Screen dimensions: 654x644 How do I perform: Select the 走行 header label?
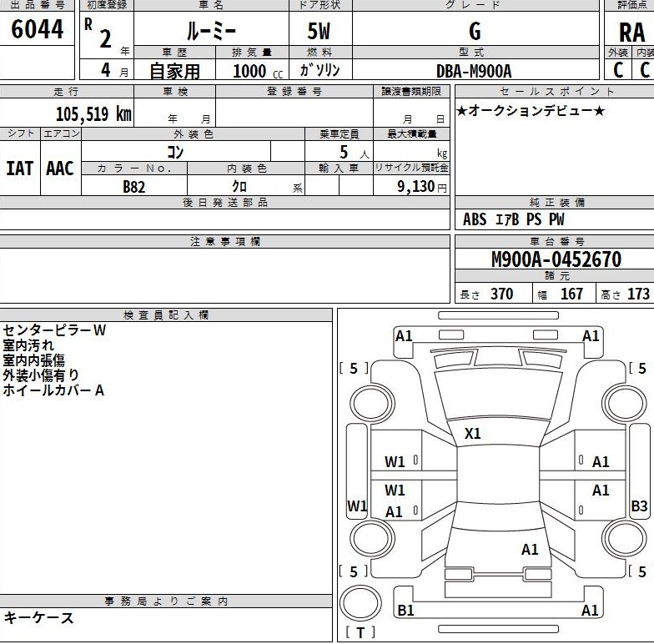point(67,92)
